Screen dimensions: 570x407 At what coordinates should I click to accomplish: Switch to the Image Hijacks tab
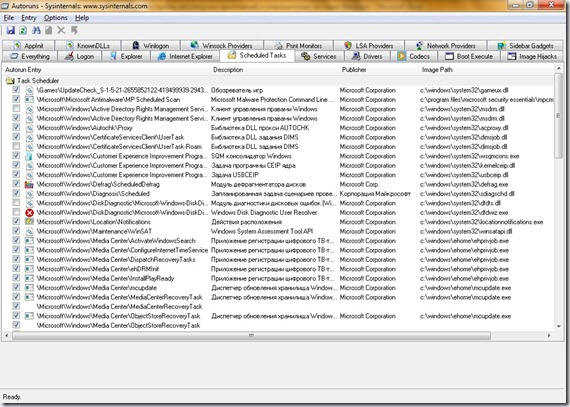pos(532,56)
